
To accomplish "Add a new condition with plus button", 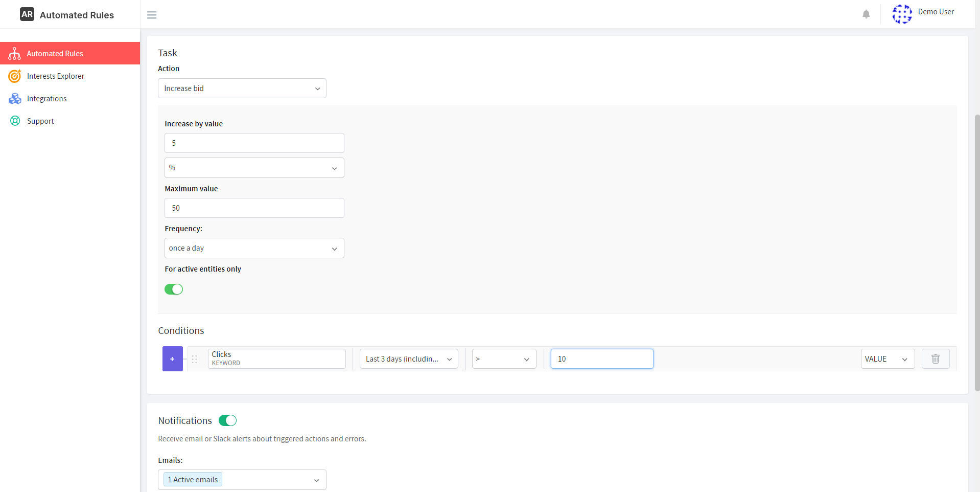I will tap(173, 359).
